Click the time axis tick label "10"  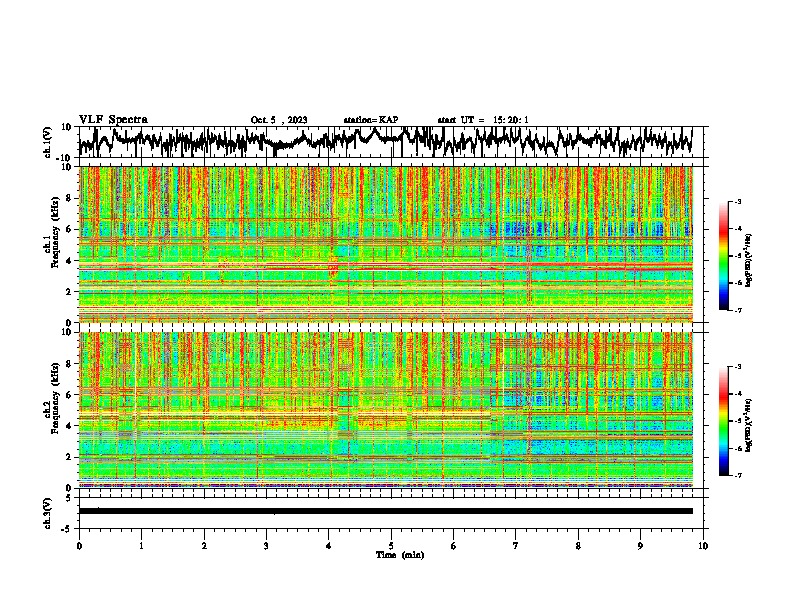[x=703, y=546]
